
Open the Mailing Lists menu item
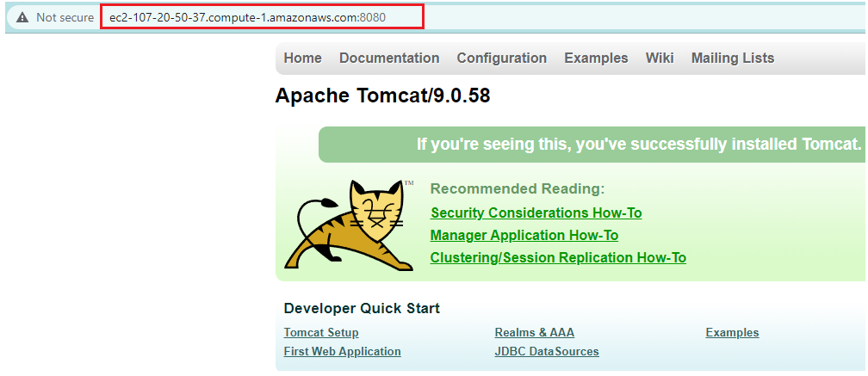[x=732, y=58]
